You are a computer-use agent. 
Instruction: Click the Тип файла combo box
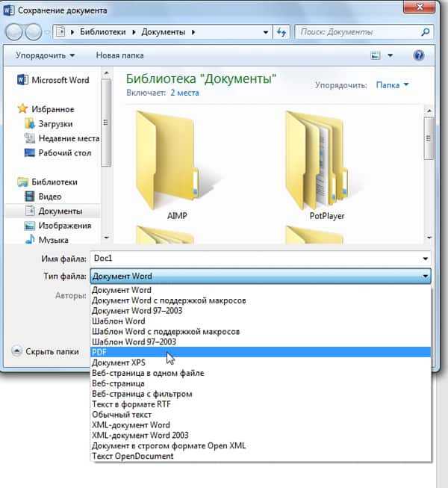(261, 276)
